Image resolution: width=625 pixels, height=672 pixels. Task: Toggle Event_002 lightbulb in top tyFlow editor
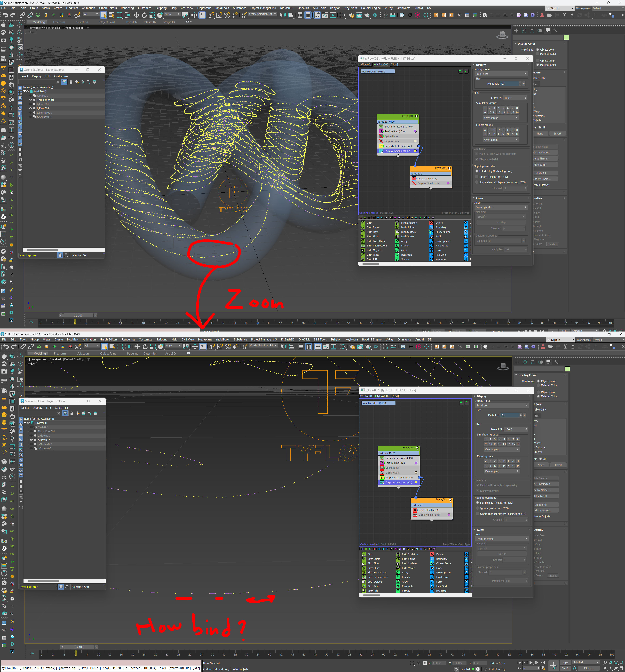click(x=449, y=168)
